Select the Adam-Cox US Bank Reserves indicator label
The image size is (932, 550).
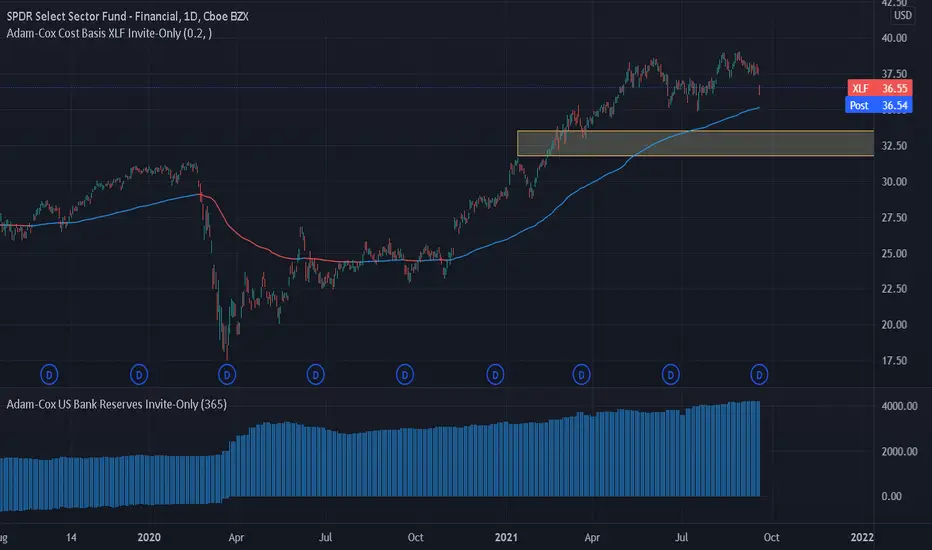116,404
